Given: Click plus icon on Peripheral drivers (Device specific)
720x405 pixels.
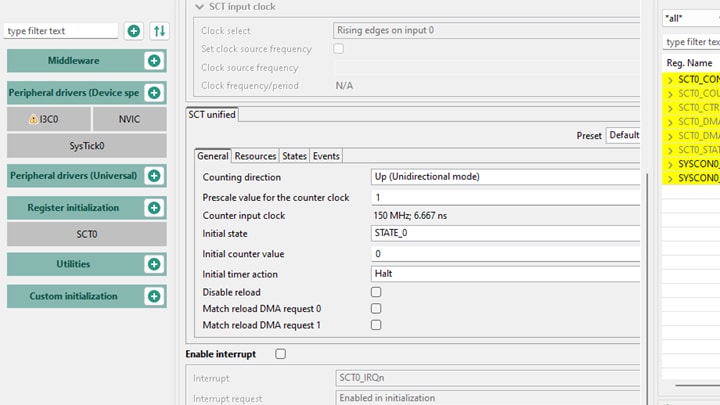Looking at the screenshot, I should pos(154,93).
